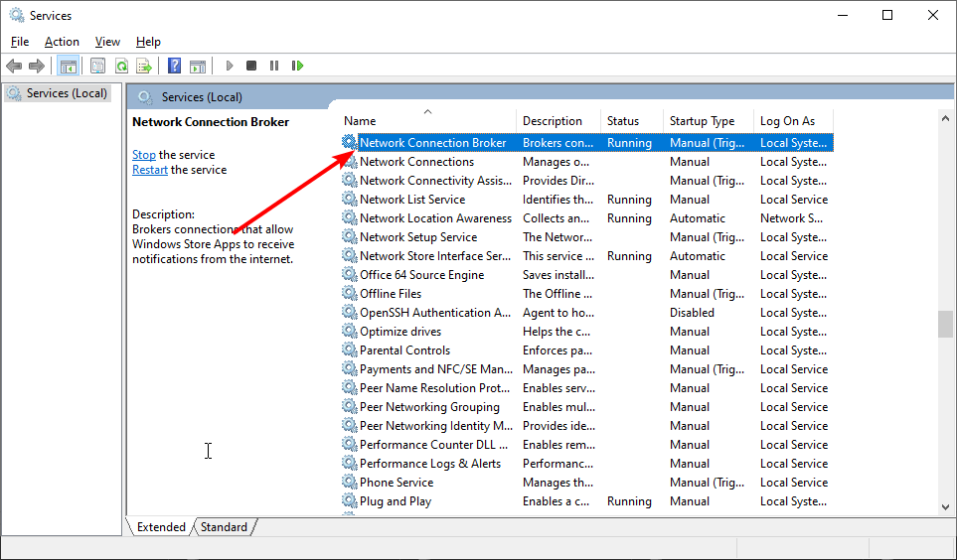Sort by the Description column header

pyautogui.click(x=558, y=121)
